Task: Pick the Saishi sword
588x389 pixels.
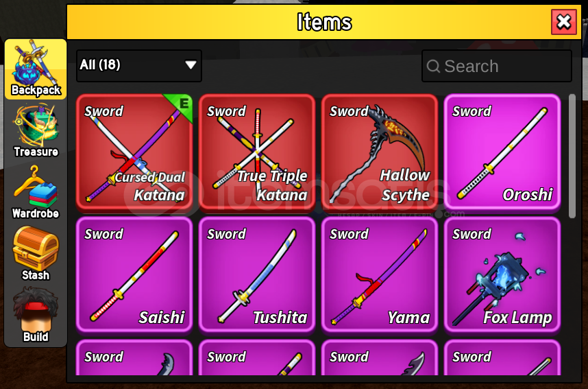Action: click(x=134, y=274)
